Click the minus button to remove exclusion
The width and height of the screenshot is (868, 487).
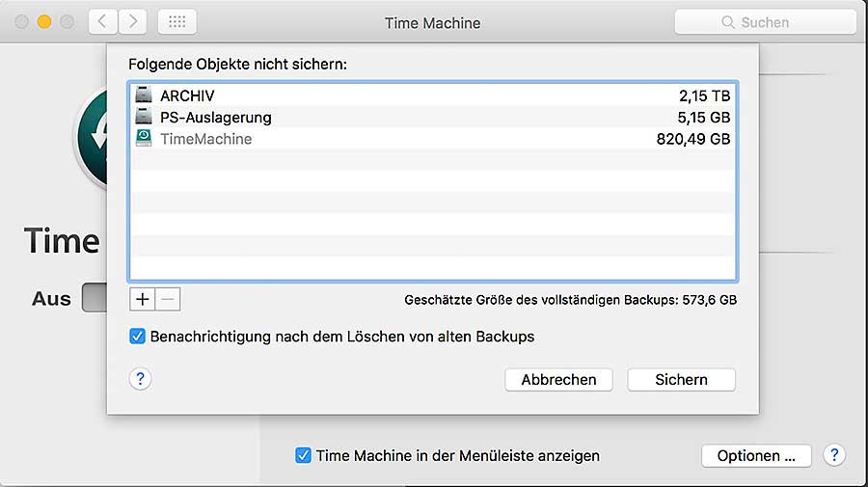click(167, 299)
